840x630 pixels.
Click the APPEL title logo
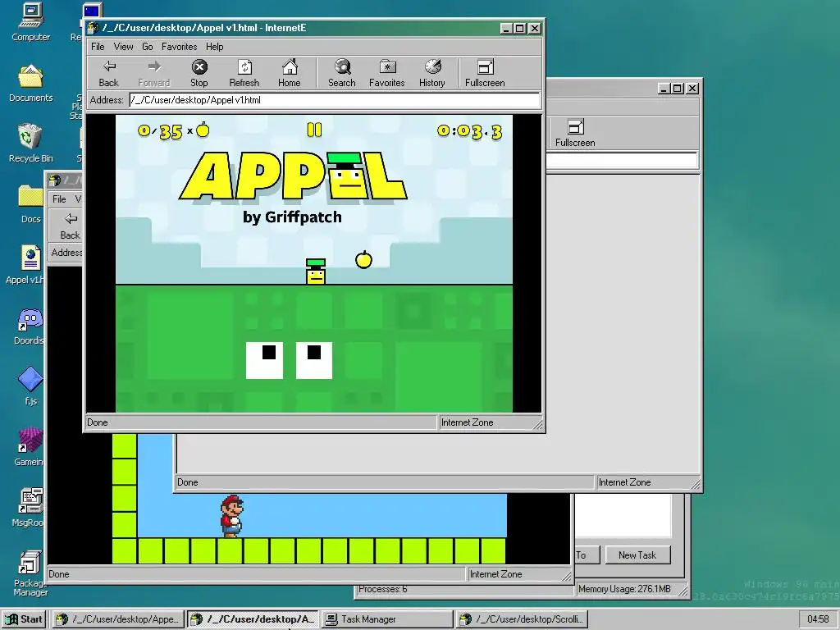click(293, 176)
